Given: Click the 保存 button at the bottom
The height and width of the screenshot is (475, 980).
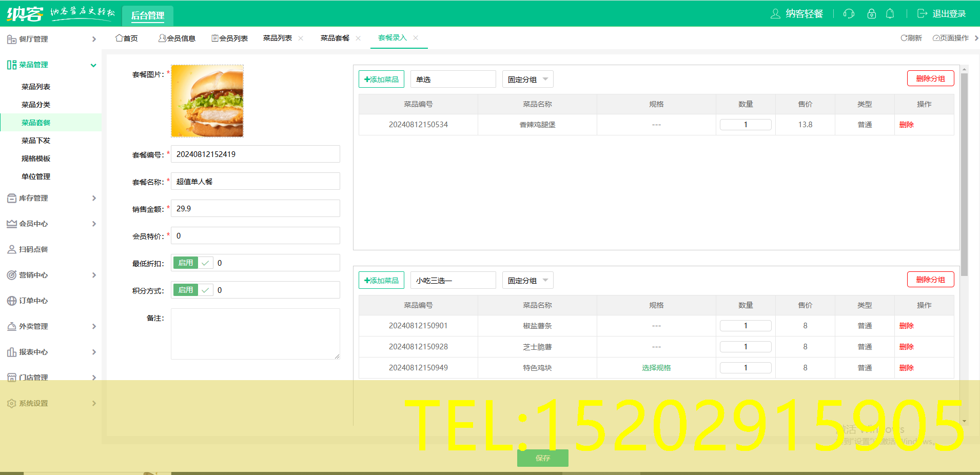Looking at the screenshot, I should click(x=542, y=458).
